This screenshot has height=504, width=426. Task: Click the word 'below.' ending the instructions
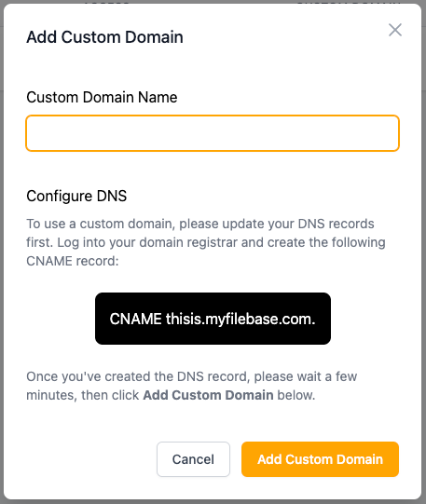pyautogui.click(x=296, y=395)
